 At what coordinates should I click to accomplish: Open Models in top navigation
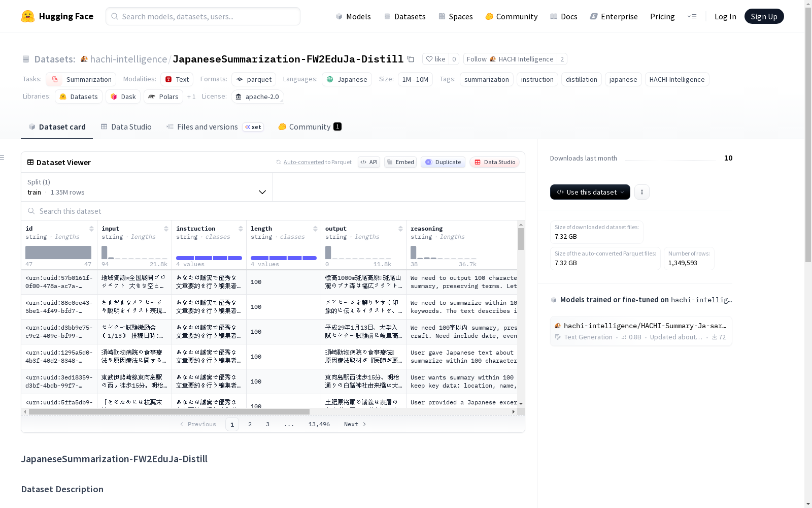click(x=353, y=16)
